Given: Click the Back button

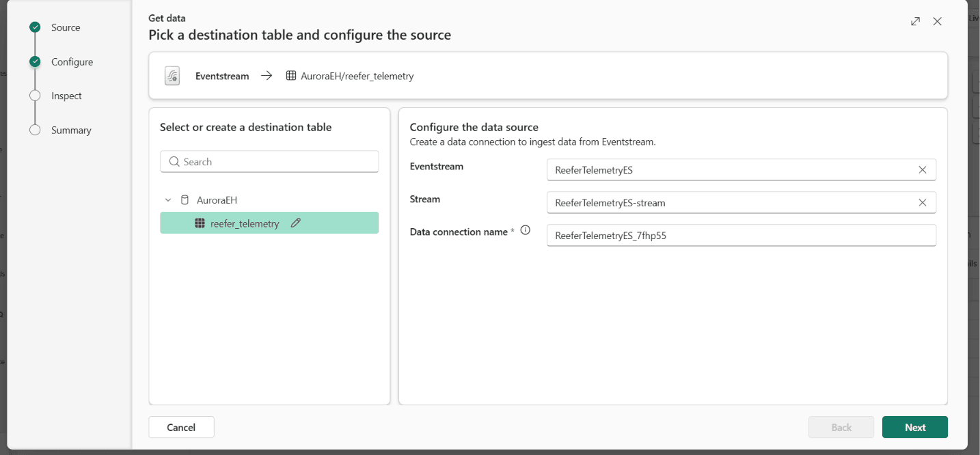Looking at the screenshot, I should click(841, 427).
